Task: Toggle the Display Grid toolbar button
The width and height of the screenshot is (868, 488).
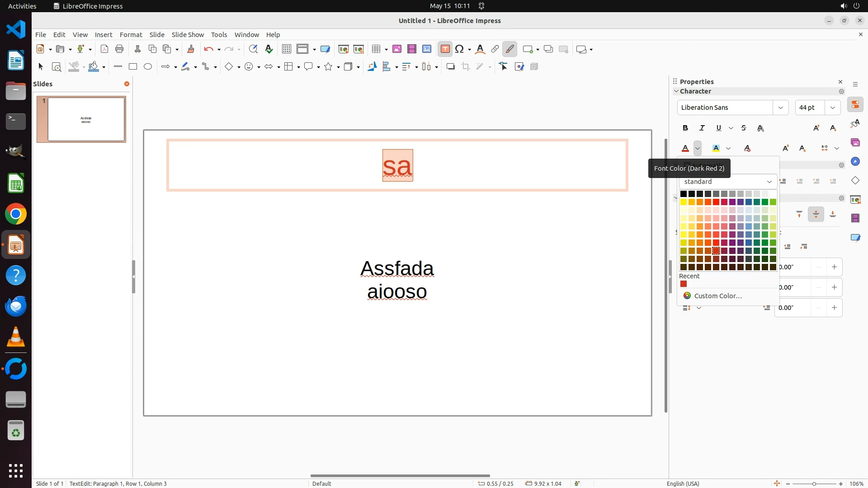Action: [287, 49]
